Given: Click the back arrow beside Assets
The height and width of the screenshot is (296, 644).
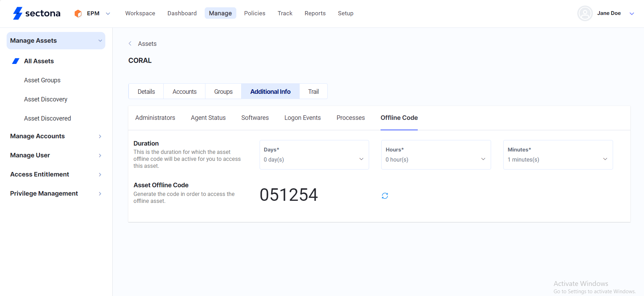Looking at the screenshot, I should click(130, 44).
